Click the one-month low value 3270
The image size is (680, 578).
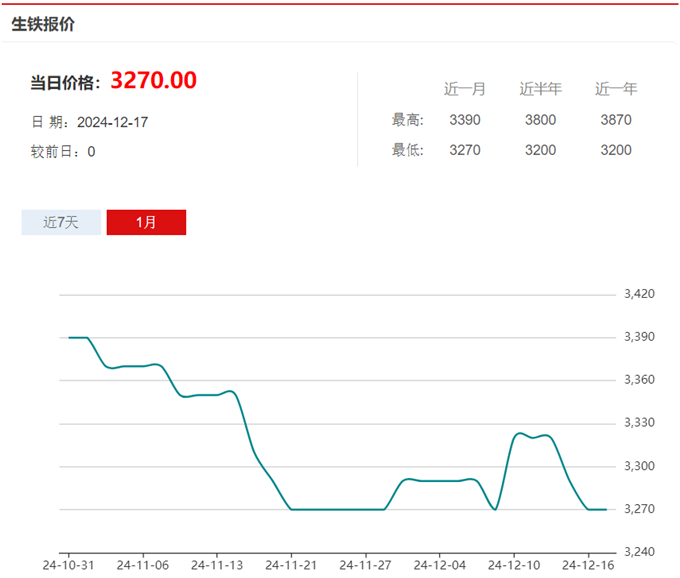(465, 150)
